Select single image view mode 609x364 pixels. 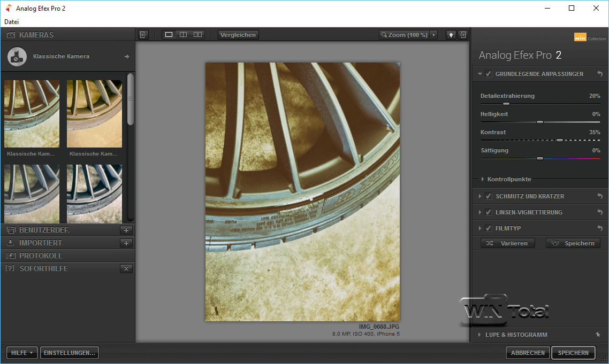point(169,35)
